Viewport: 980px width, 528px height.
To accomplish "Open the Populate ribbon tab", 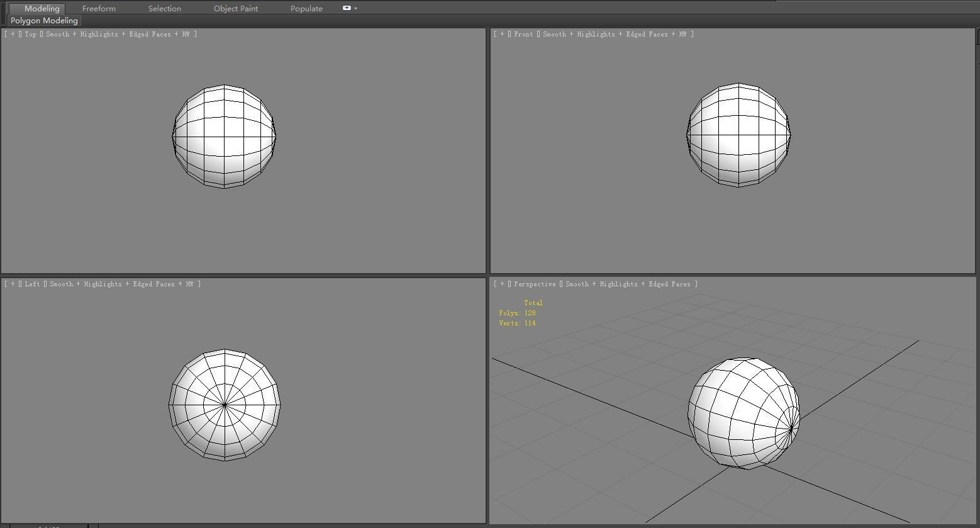I will [306, 8].
